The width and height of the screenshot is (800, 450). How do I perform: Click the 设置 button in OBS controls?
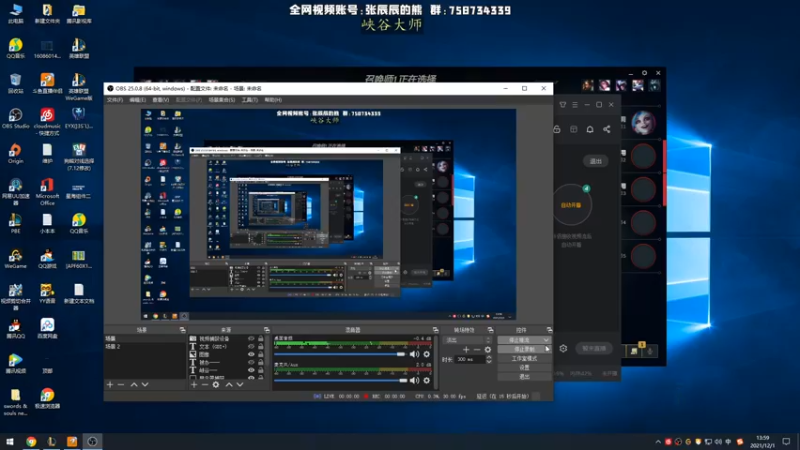click(524, 367)
